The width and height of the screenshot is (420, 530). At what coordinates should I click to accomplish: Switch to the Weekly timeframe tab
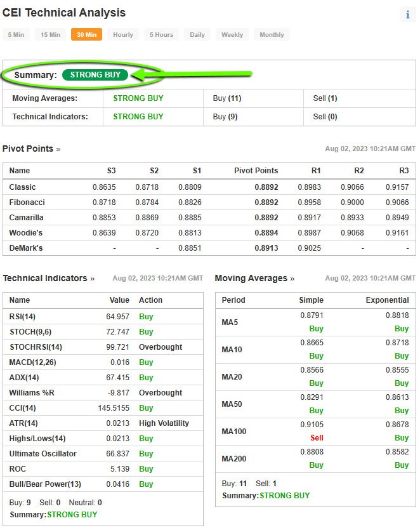232,35
